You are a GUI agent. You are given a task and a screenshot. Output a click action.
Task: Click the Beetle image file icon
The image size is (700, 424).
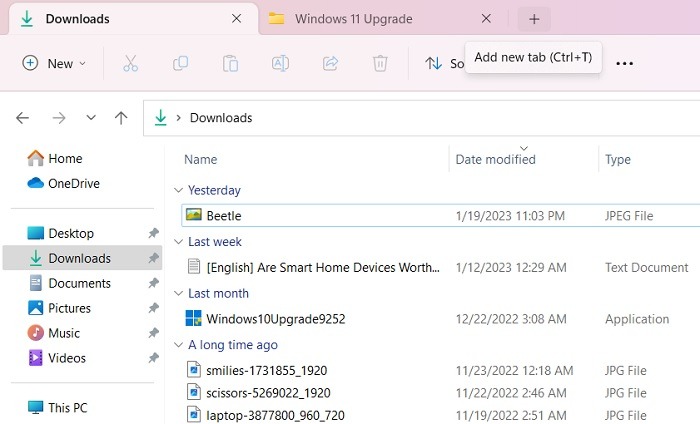click(x=194, y=215)
